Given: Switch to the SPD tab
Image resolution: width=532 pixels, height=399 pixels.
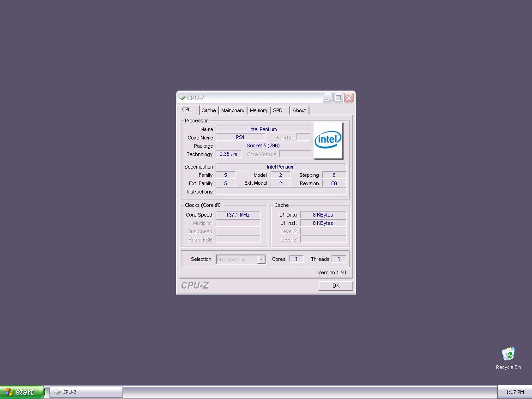Looking at the screenshot, I should point(279,110).
